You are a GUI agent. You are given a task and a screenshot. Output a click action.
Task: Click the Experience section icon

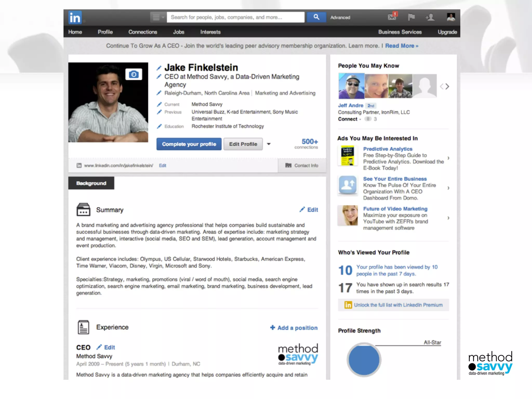point(83,327)
